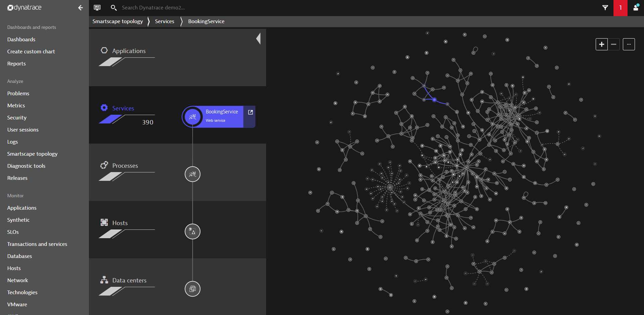The height and width of the screenshot is (315, 644).
Task: Open Technologies in the sidebar
Action: tap(22, 293)
